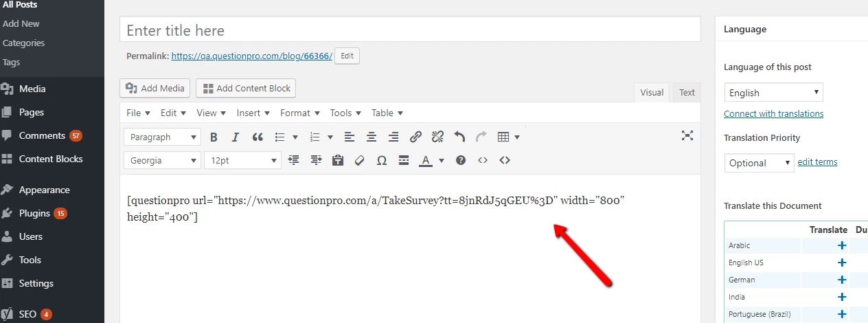This screenshot has height=323, width=868.
Task: Undo the last edit
Action: coord(459,137)
